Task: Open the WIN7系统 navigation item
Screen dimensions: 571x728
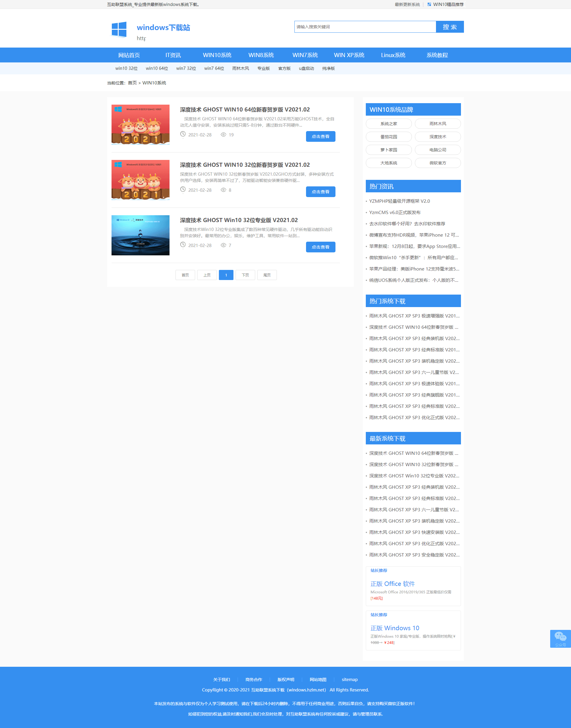Action: click(x=305, y=55)
